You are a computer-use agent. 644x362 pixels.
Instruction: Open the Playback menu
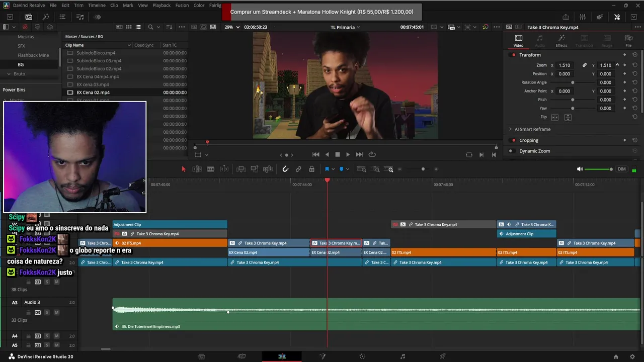(x=162, y=5)
